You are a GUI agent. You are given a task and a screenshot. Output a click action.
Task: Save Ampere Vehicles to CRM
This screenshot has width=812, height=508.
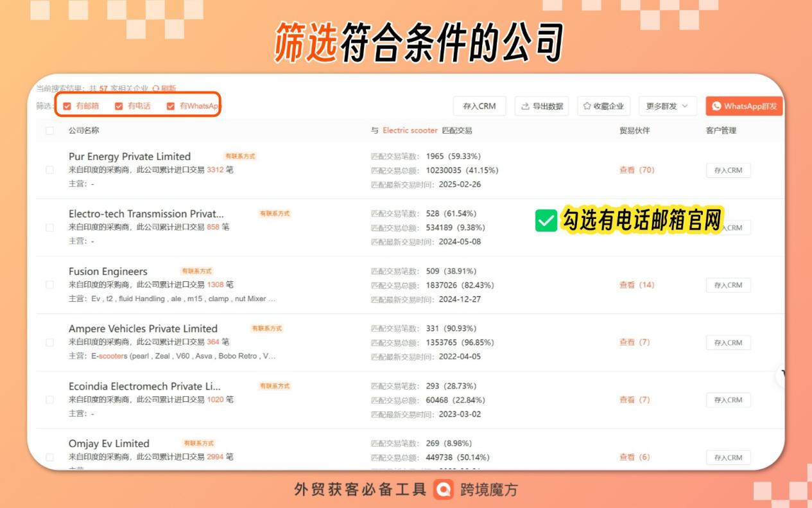pyautogui.click(x=728, y=342)
